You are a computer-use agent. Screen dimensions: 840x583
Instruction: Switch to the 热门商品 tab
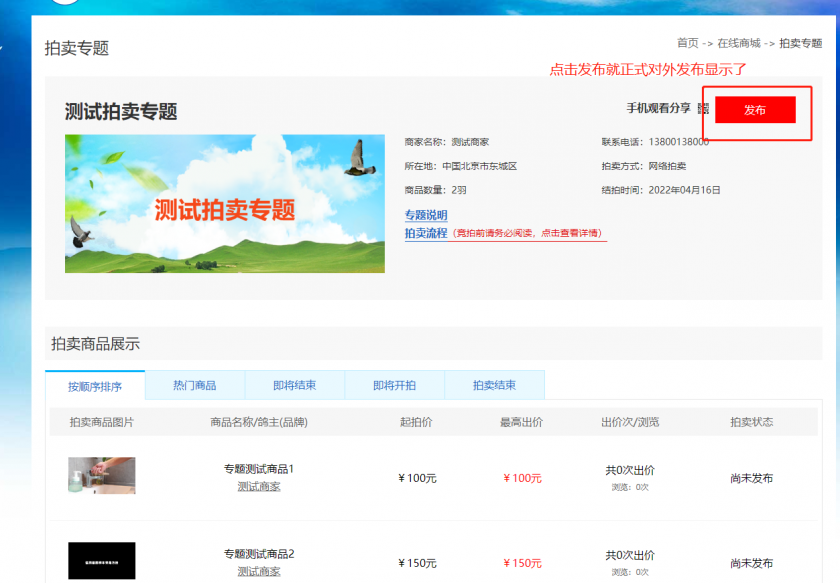coord(194,386)
